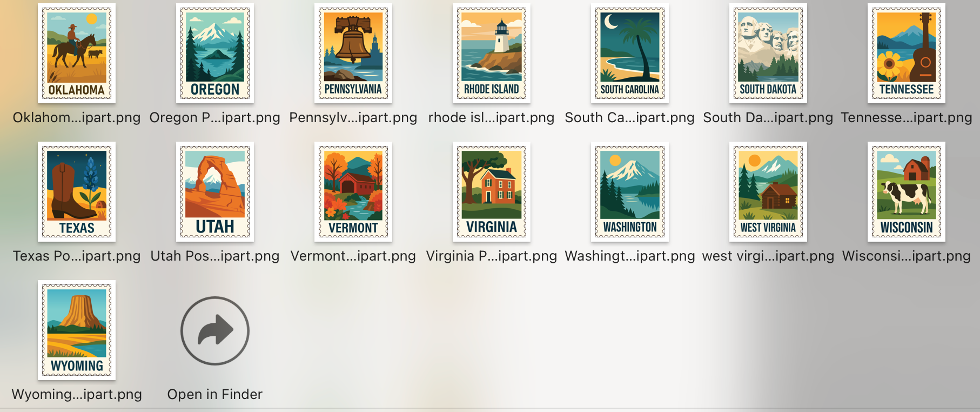Click the Wyoming...ipart.png file name
980x412 pixels.
tap(77, 394)
